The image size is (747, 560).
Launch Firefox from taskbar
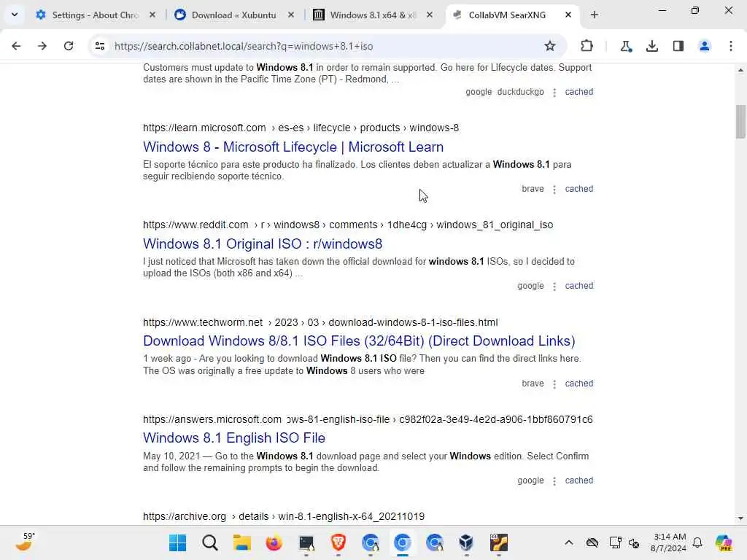tap(274, 542)
